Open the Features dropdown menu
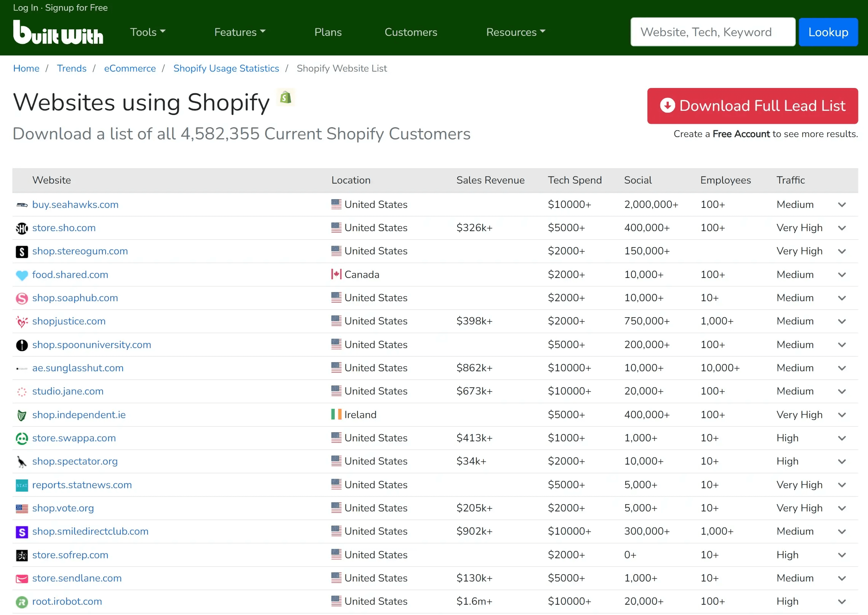The height and width of the screenshot is (615, 868). coord(240,32)
